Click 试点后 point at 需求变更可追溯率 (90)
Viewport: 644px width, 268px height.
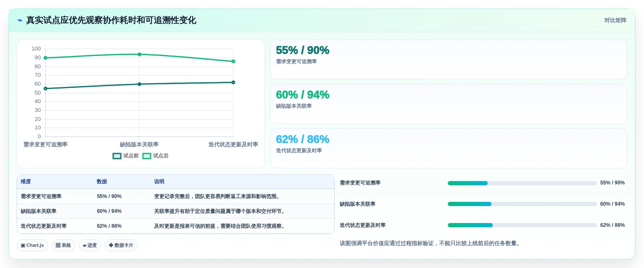pos(45,58)
